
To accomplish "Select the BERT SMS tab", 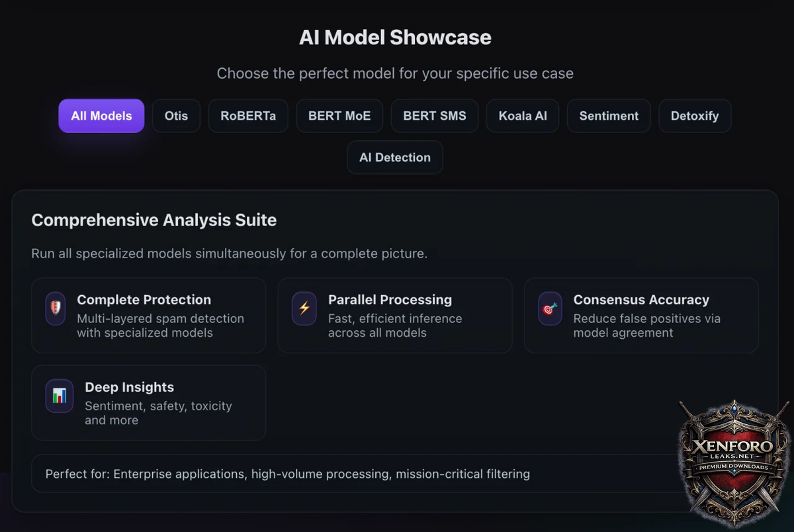I will click(x=435, y=116).
